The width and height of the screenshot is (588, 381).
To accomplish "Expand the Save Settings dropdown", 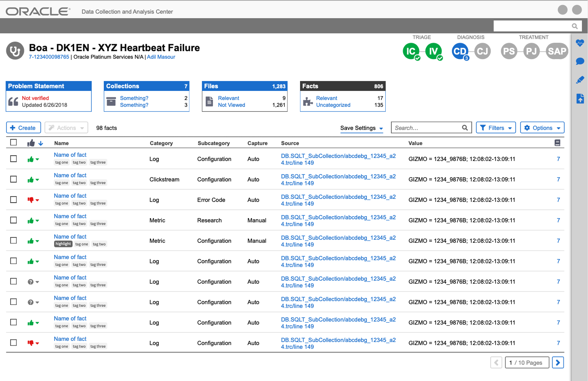I will (361, 128).
